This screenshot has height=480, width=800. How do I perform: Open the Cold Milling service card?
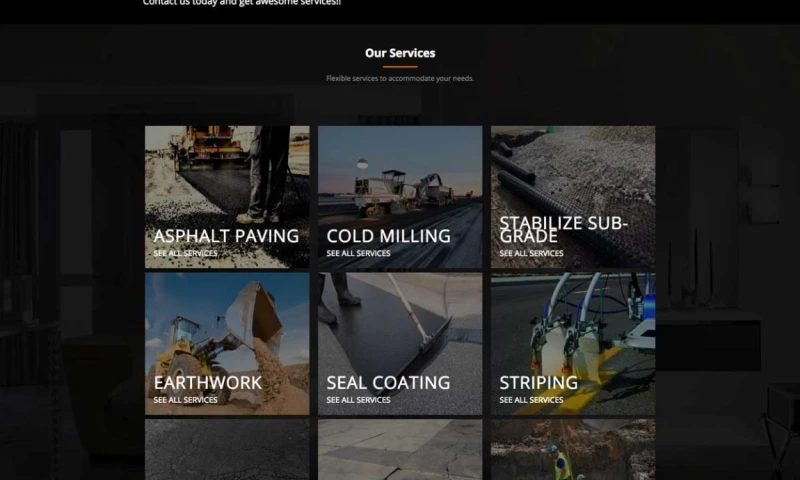coord(400,197)
